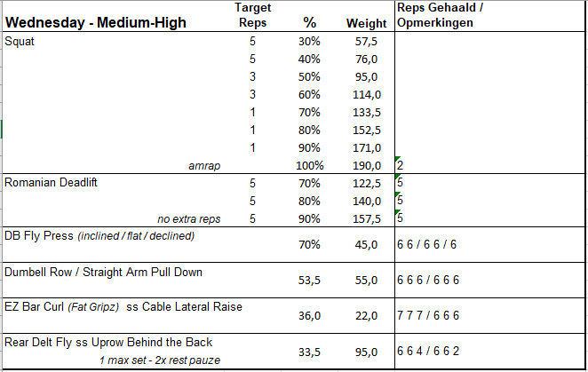Select the 100% percentage cell
588x372 pixels.
tap(311, 165)
